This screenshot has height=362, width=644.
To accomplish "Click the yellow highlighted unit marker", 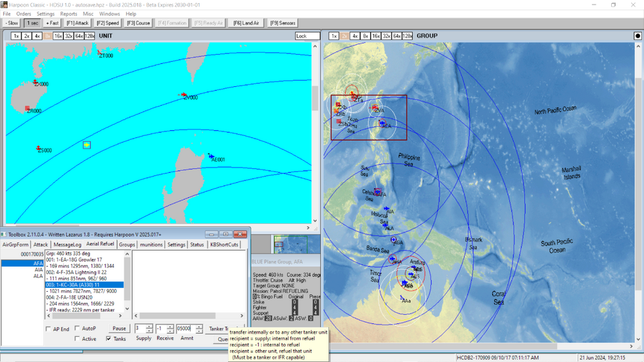I will (x=86, y=145).
